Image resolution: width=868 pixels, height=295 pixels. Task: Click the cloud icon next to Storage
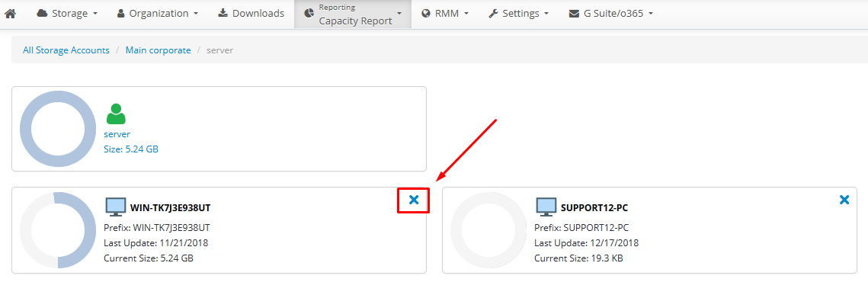pyautogui.click(x=42, y=13)
